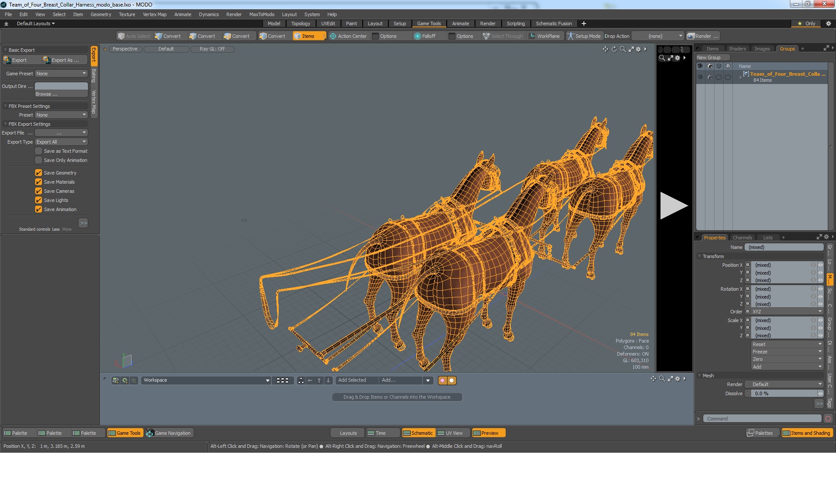Click the Auto Select tool
Viewport: 836px width, 504px height.
click(134, 36)
